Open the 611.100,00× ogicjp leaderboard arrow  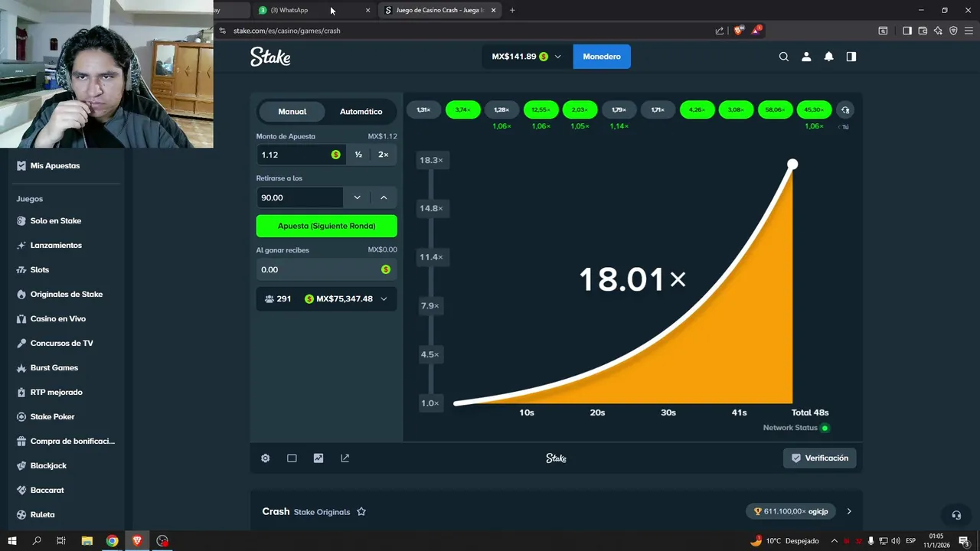pyautogui.click(x=849, y=511)
